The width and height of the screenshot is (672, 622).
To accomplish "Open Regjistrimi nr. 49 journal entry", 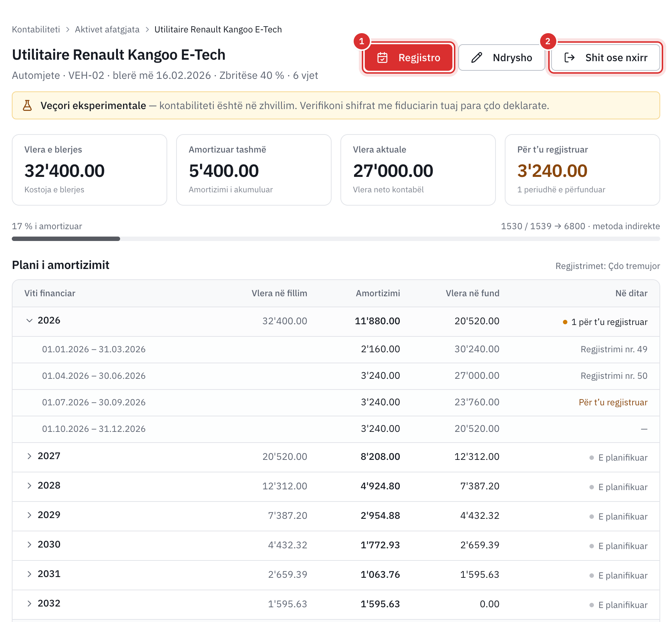I will click(614, 349).
